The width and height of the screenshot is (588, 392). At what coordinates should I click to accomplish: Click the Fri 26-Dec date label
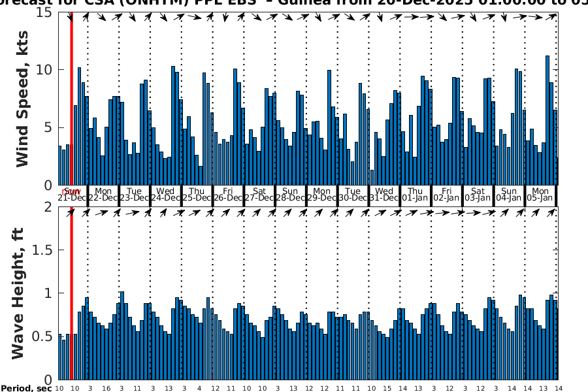click(x=228, y=194)
